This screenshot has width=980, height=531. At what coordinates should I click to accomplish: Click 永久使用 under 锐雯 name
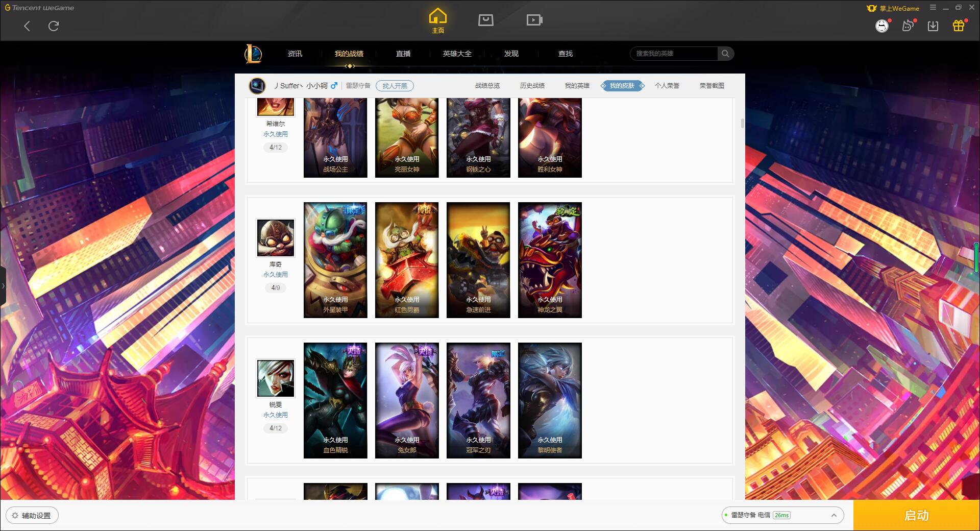coord(276,415)
